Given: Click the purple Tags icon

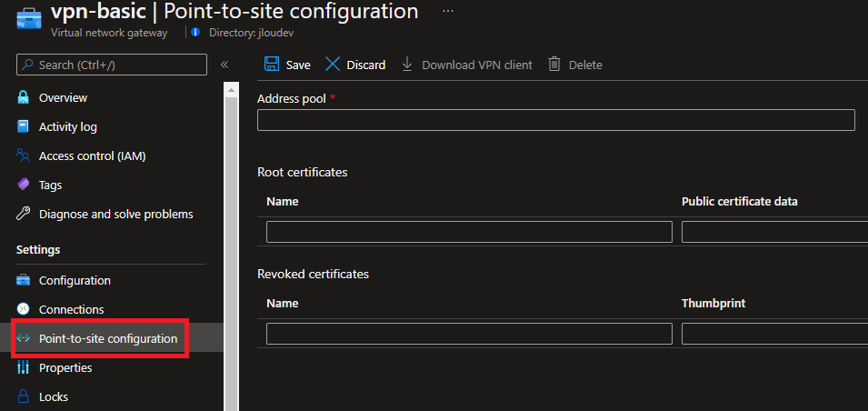Looking at the screenshot, I should pos(23,185).
